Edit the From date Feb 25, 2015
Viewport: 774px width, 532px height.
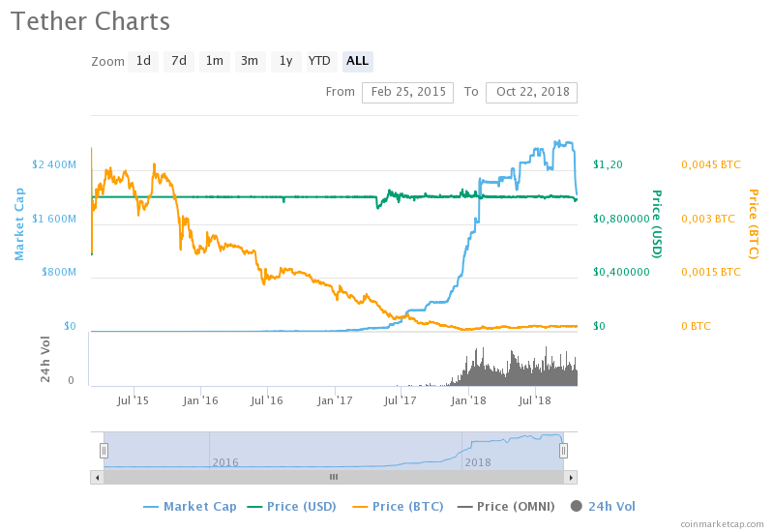point(407,92)
